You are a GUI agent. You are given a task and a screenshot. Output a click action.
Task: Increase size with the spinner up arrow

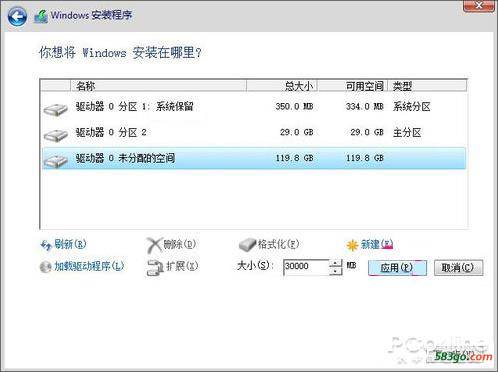click(336, 263)
